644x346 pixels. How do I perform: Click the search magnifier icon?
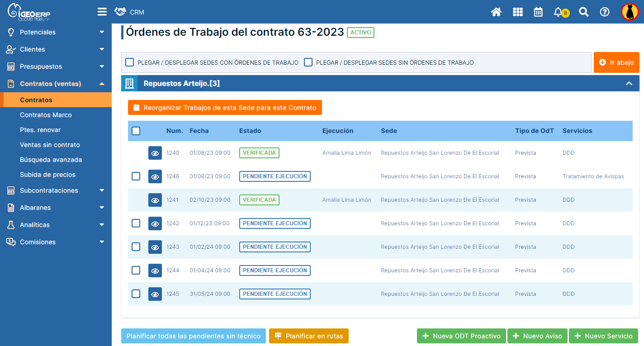point(584,12)
